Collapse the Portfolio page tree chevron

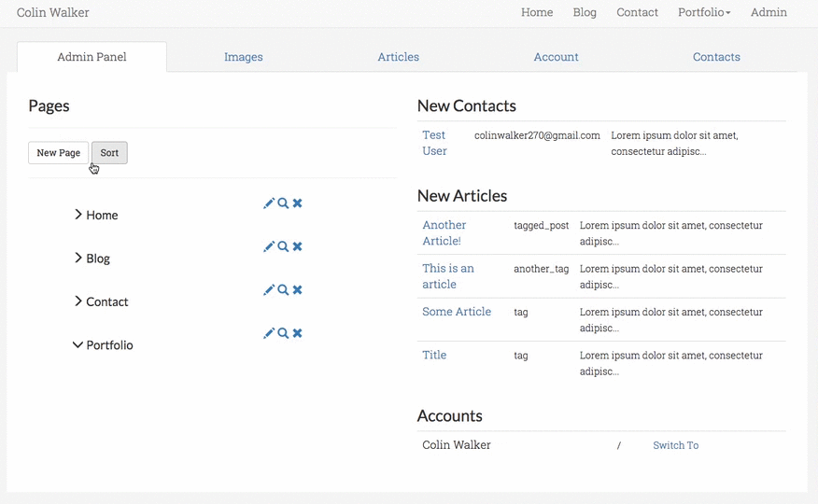pyautogui.click(x=78, y=344)
